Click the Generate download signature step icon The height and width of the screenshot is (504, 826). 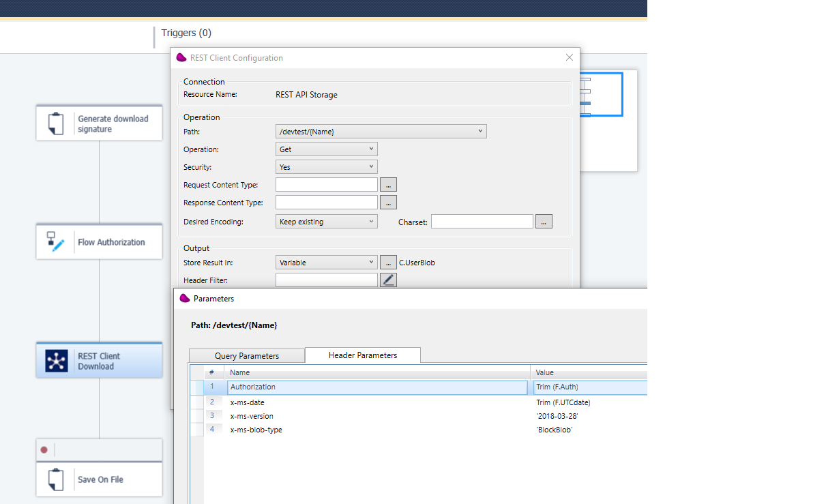56,123
